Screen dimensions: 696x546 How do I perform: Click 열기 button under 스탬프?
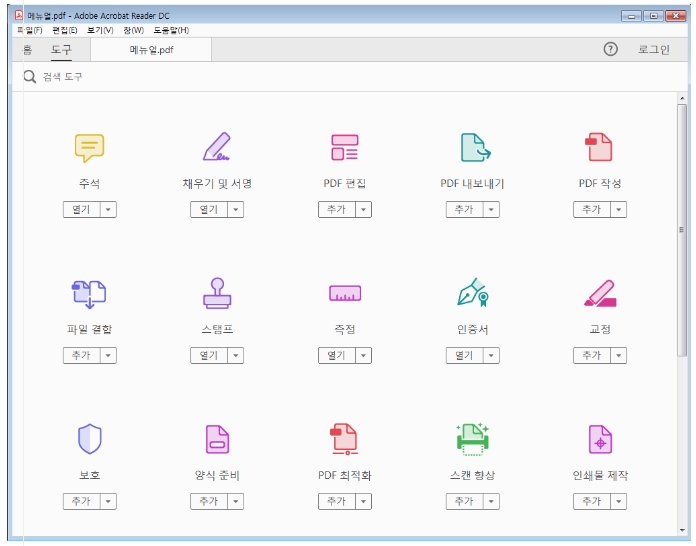coord(209,356)
